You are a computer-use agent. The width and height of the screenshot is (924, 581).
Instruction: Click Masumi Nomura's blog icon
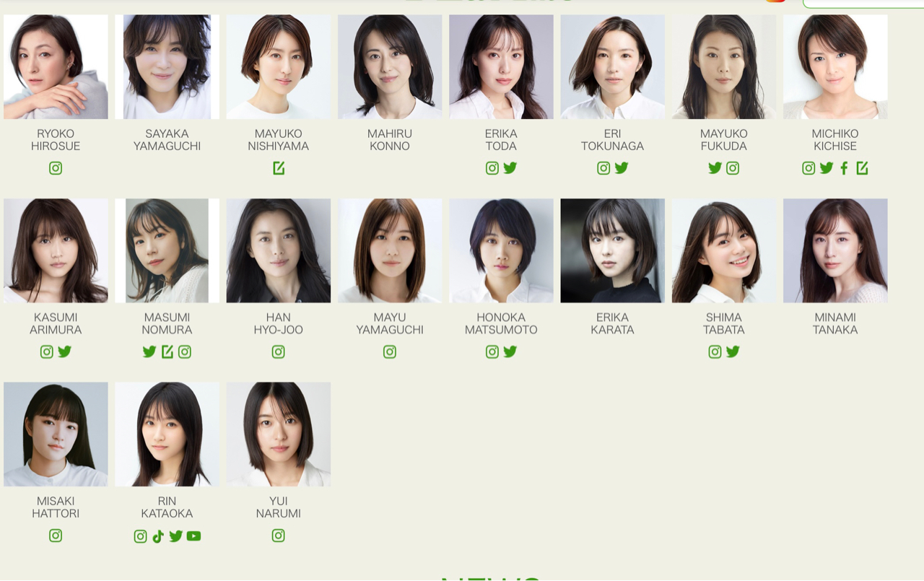(x=167, y=352)
